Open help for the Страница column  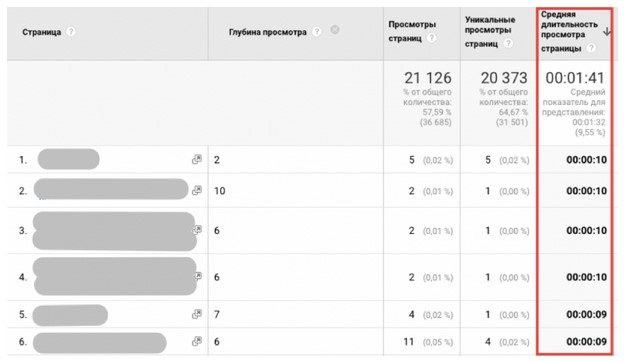click(70, 31)
